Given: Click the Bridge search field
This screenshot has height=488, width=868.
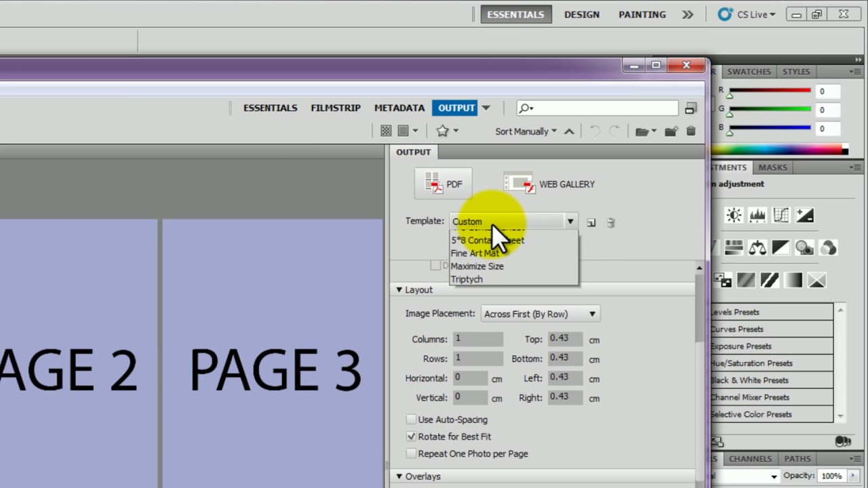Looking at the screenshot, I should [597, 108].
